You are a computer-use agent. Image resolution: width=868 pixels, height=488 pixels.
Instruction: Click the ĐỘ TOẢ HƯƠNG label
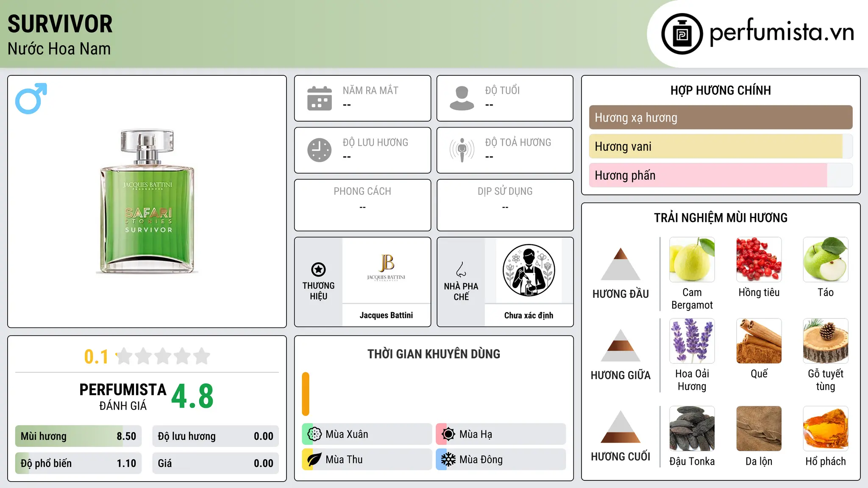(x=518, y=143)
